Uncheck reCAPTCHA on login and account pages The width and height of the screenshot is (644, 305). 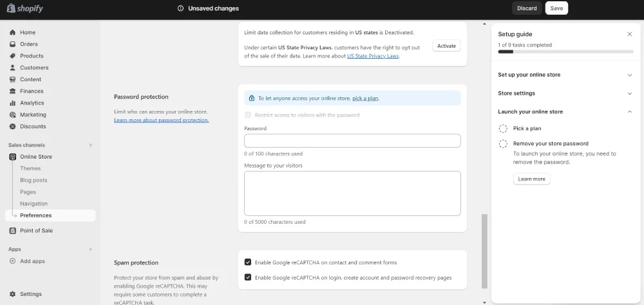[248, 278]
